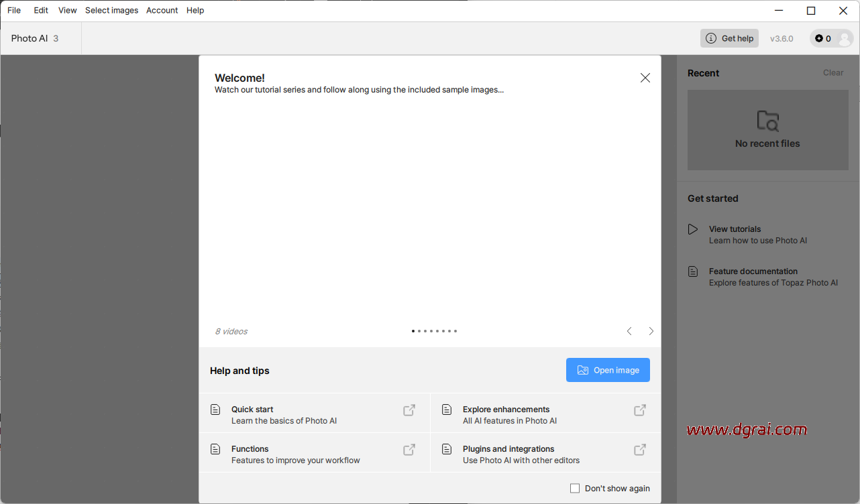Image resolution: width=860 pixels, height=504 pixels.
Task: Click the No recent files folder icon
Action: (x=768, y=121)
